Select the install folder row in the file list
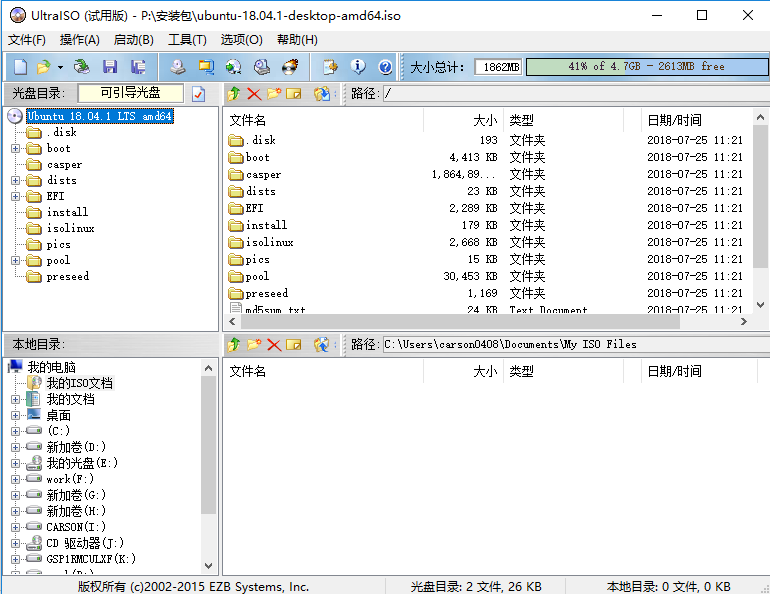Image resolution: width=770 pixels, height=594 pixels. click(486, 225)
